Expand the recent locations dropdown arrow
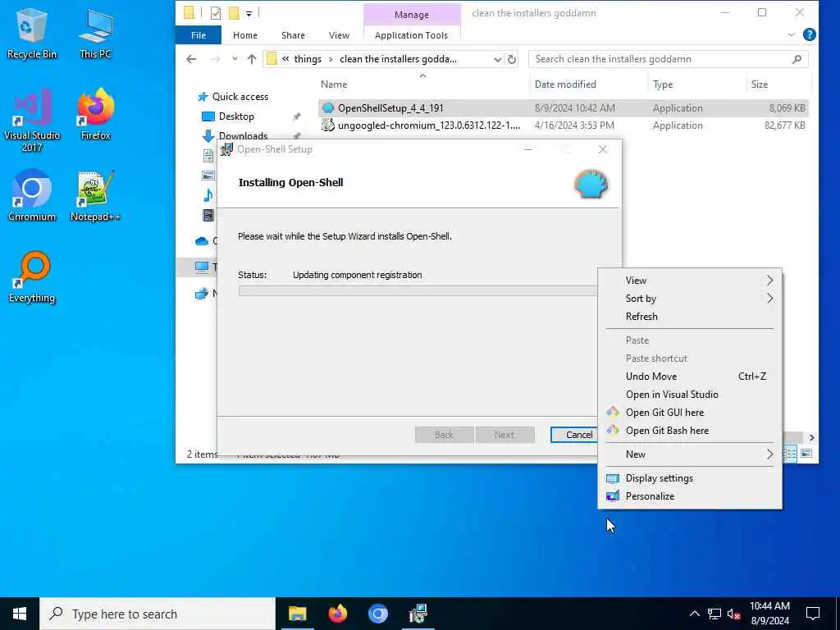 pos(235,59)
